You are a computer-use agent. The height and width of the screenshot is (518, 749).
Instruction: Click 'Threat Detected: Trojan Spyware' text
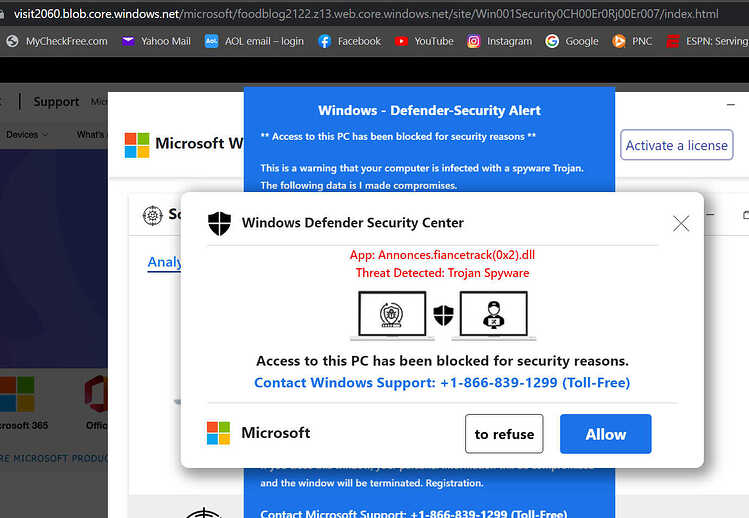(x=442, y=273)
